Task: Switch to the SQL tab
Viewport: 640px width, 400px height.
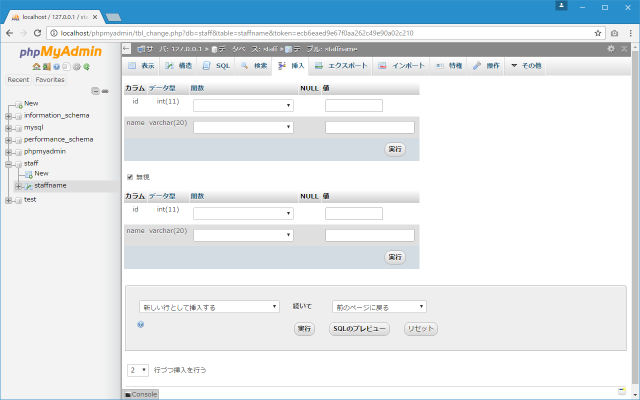Action: tap(217, 66)
